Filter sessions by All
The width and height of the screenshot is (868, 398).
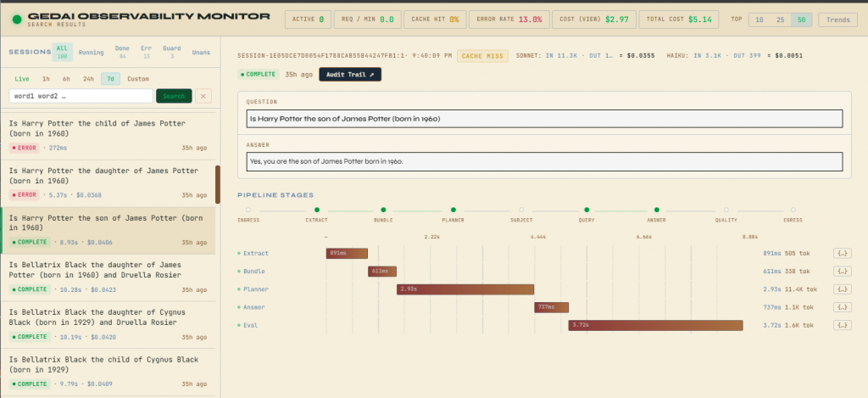(x=62, y=52)
